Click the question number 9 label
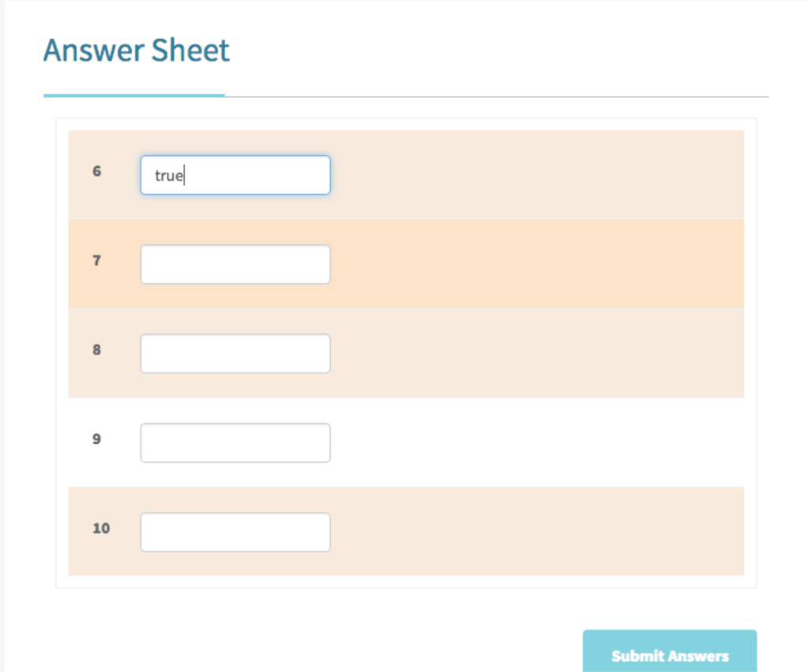The height and width of the screenshot is (672, 808). 97,439
